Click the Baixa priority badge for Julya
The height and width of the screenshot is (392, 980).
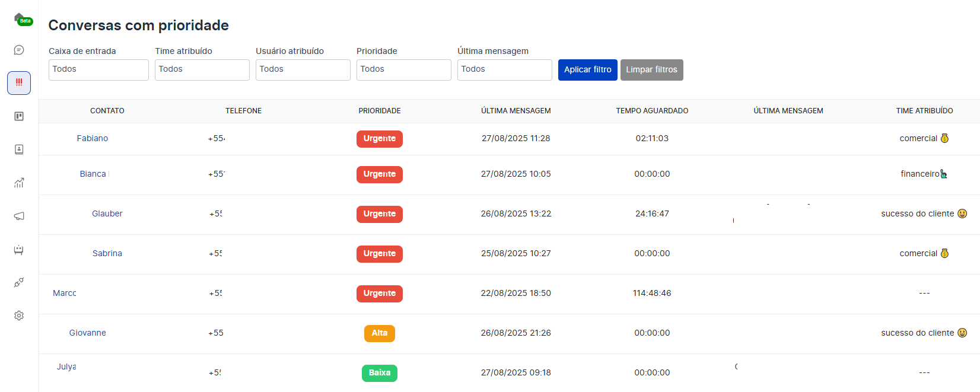click(x=380, y=373)
